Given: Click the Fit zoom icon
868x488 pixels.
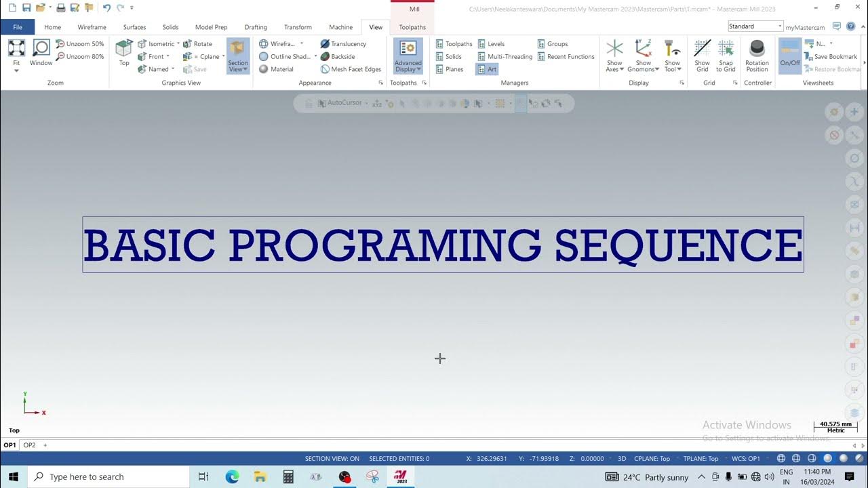Looking at the screenshot, I should [x=16, y=48].
